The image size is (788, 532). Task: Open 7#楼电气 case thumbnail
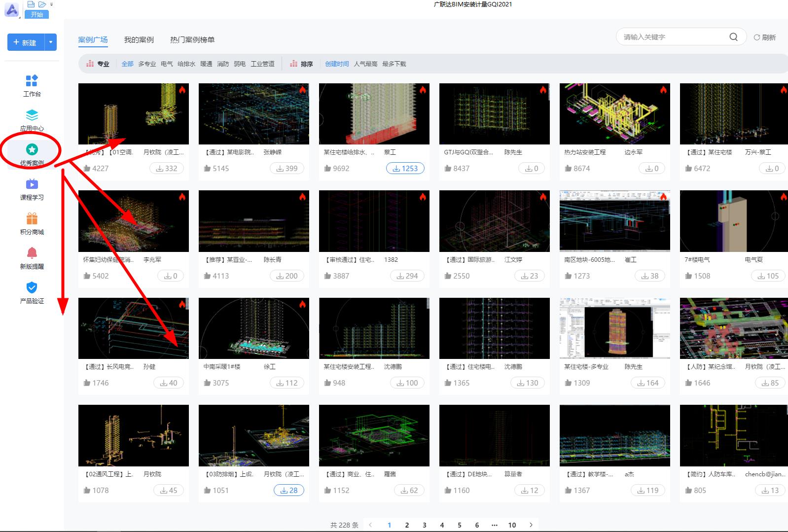click(x=734, y=221)
